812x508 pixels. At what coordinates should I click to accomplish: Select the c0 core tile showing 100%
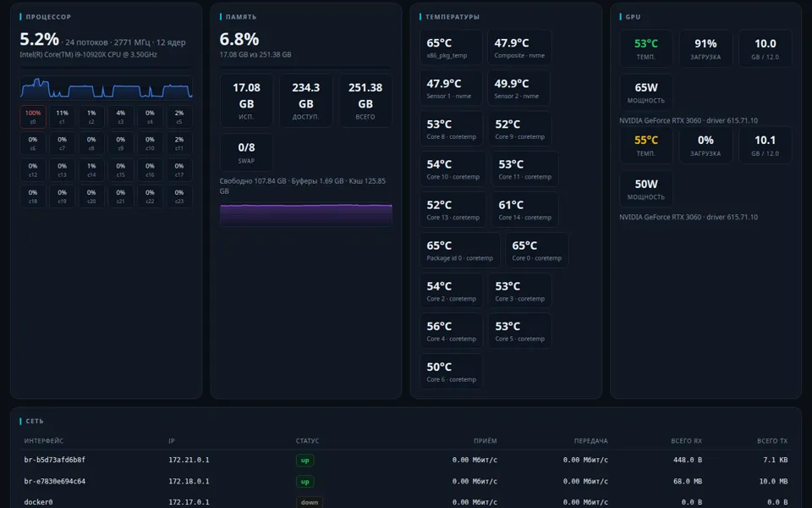(x=33, y=117)
